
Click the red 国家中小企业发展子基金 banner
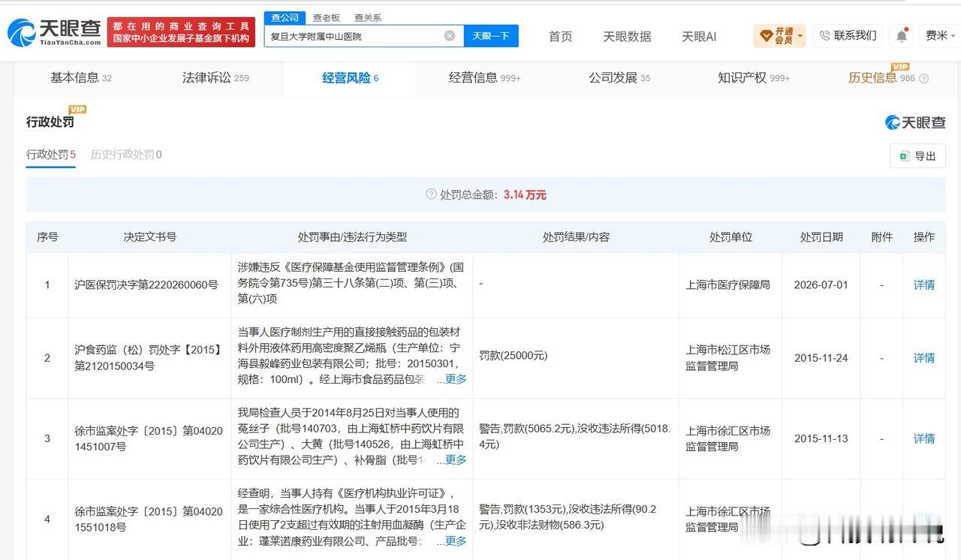point(181,32)
